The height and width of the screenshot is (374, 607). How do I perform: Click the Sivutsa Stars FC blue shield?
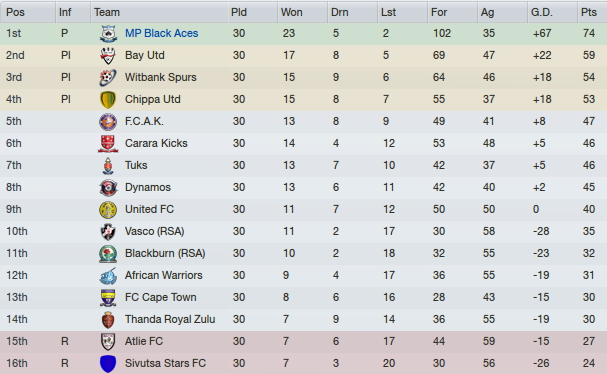(x=108, y=364)
